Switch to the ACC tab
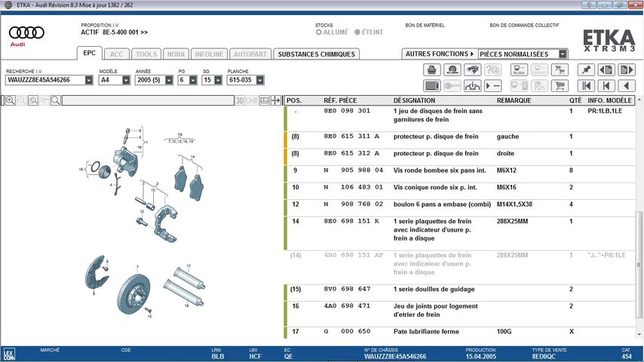This screenshot has width=644, height=362. [x=116, y=54]
